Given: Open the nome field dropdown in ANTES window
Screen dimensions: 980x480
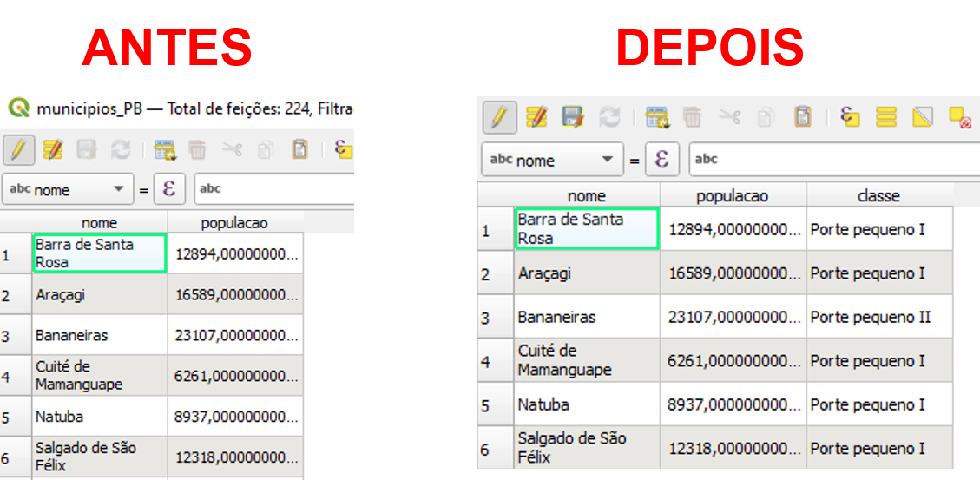Looking at the screenshot, I should click(x=118, y=189).
